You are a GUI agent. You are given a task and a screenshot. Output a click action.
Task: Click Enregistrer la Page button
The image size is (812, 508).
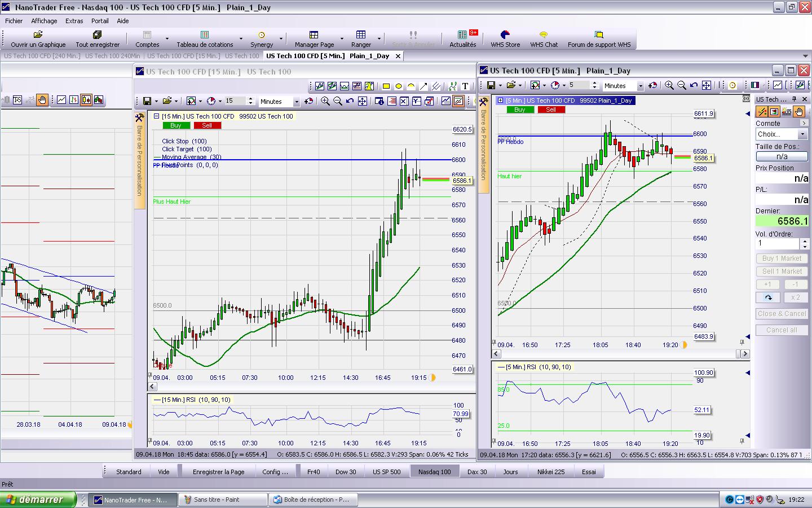(218, 472)
